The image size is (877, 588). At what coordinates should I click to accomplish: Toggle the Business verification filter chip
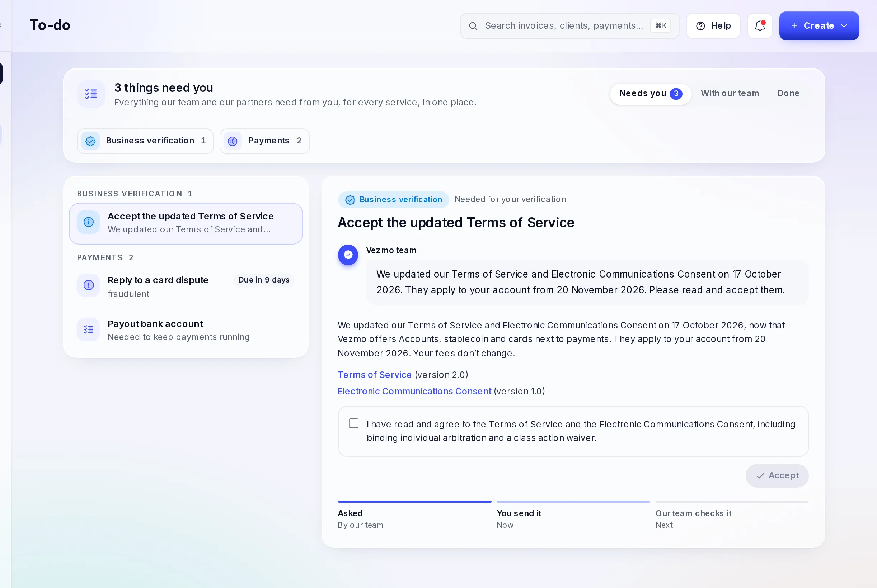(x=145, y=141)
